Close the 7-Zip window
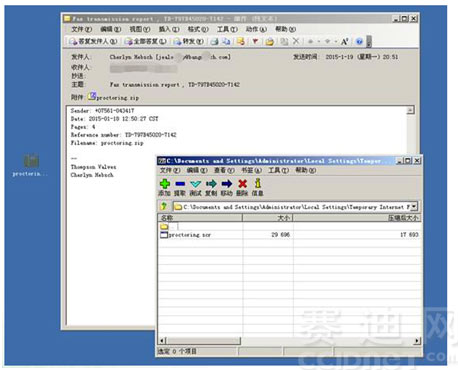The image size is (458, 370). click(x=417, y=161)
